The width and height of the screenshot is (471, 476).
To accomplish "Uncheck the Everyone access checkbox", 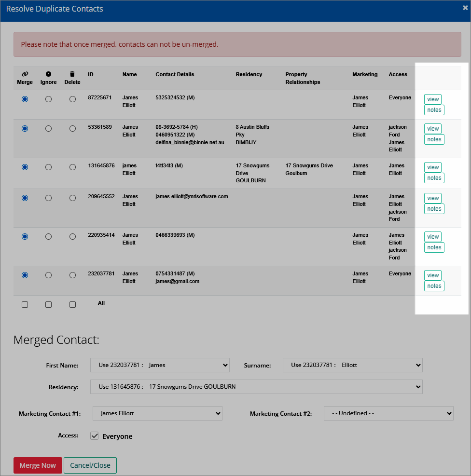I will pos(95,436).
